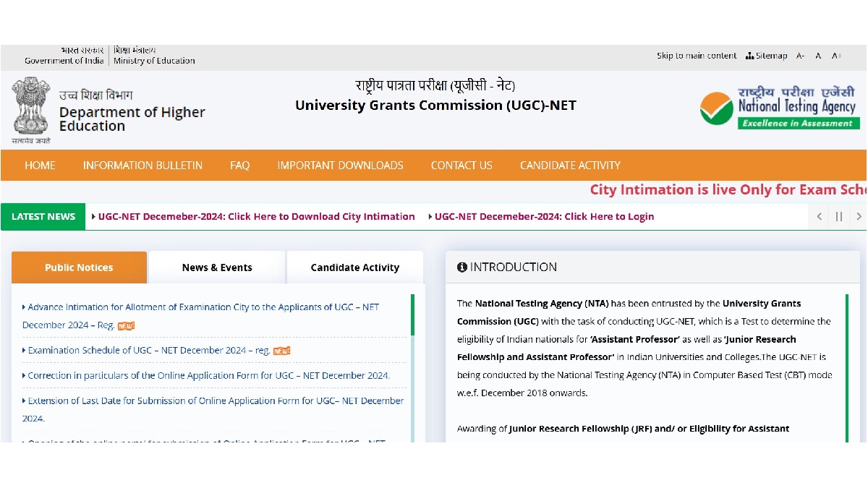
Task: Click Skip to main content link
Action: pos(696,56)
